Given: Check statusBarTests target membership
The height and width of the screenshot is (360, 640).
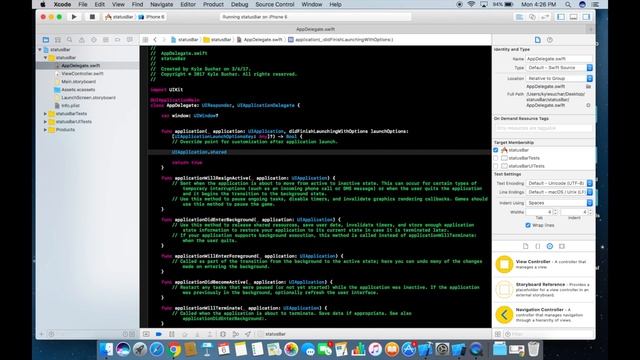Looking at the screenshot, I should click(496, 158).
